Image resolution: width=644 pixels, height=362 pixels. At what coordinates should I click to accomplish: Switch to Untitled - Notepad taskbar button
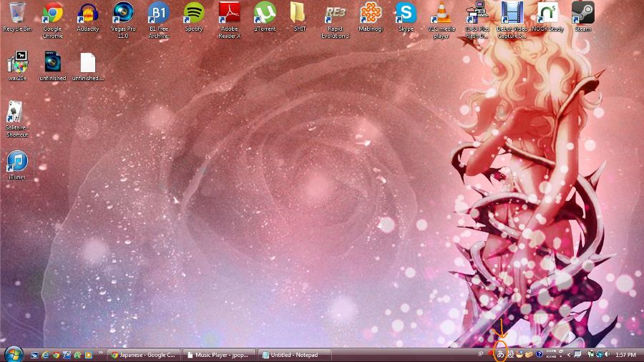[x=293, y=355]
